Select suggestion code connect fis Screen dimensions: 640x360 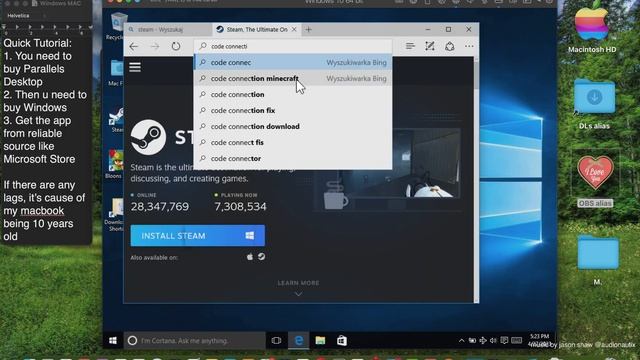[293, 142]
